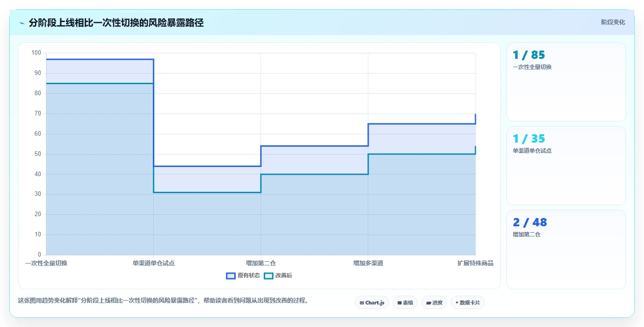Click the 阶段变化 label in header
Viewport: 644px width, 327px height.
click(613, 22)
